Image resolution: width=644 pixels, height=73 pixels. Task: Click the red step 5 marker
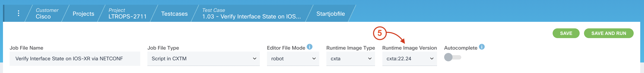pyautogui.click(x=379, y=33)
